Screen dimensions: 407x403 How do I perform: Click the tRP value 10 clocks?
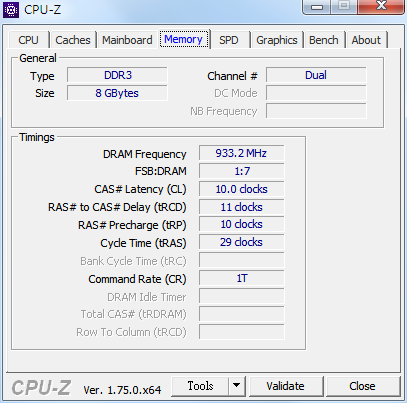[242, 224]
